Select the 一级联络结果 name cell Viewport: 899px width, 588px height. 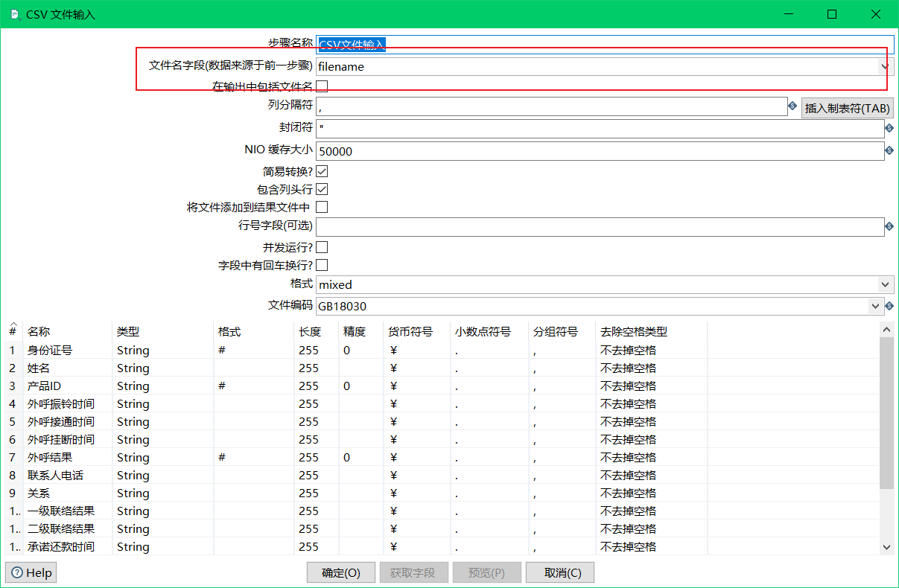(x=68, y=511)
